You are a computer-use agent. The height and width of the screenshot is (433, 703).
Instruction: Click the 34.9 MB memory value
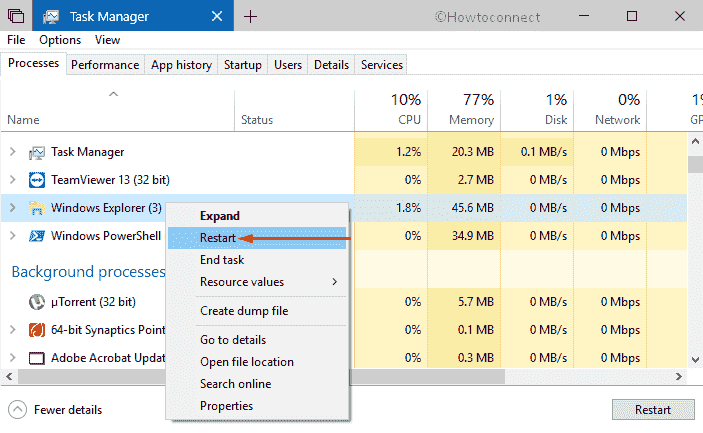(473, 235)
